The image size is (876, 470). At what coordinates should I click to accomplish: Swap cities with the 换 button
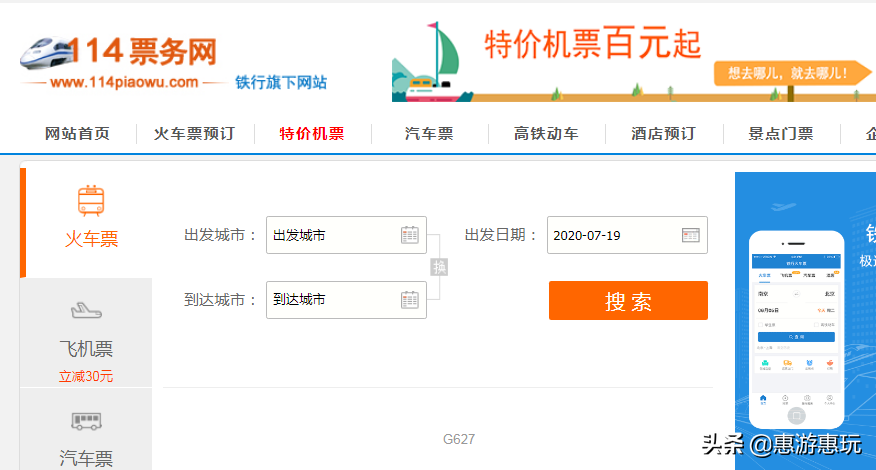click(x=440, y=267)
